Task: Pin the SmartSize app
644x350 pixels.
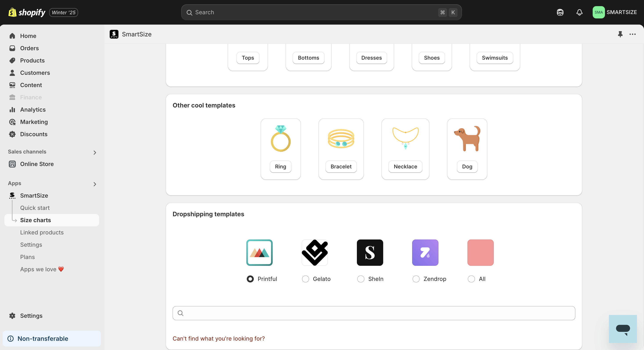Action: point(620,34)
